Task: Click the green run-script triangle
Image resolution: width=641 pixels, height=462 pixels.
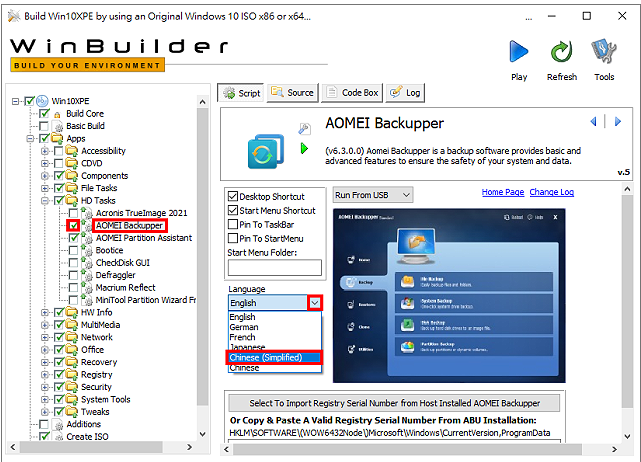Action: [304, 148]
